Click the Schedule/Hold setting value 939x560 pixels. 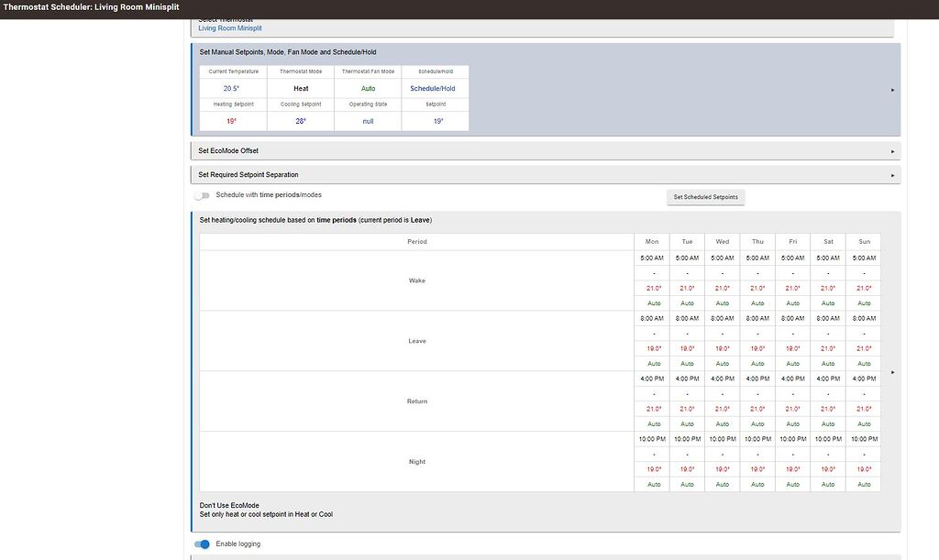pos(434,88)
